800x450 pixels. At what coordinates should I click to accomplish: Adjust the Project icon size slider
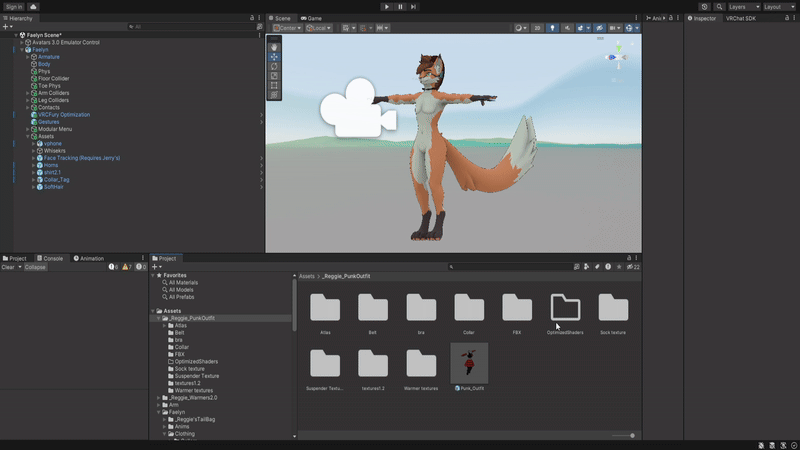(631, 435)
